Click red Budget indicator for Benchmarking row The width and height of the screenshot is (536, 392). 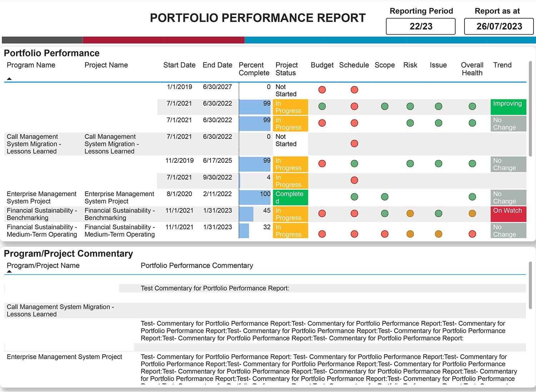click(322, 213)
